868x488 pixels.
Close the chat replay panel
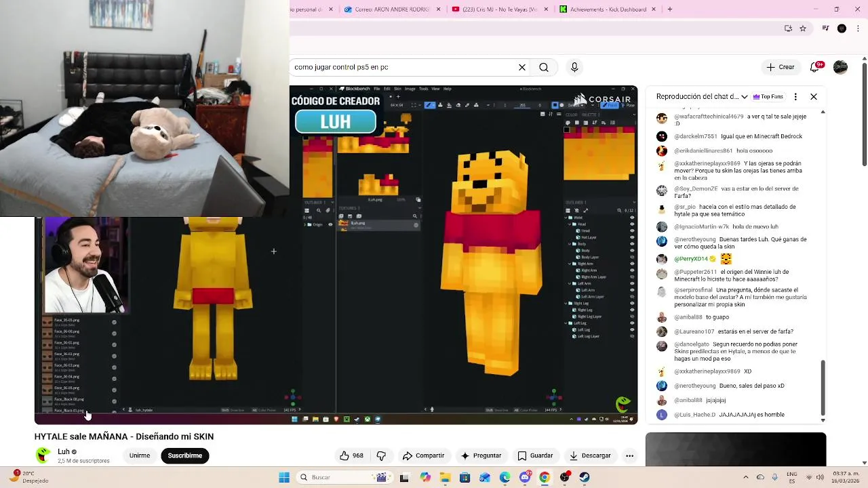(814, 97)
